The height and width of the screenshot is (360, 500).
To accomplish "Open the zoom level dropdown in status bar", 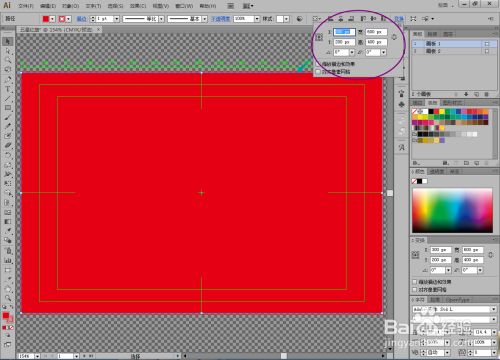I will (37, 356).
